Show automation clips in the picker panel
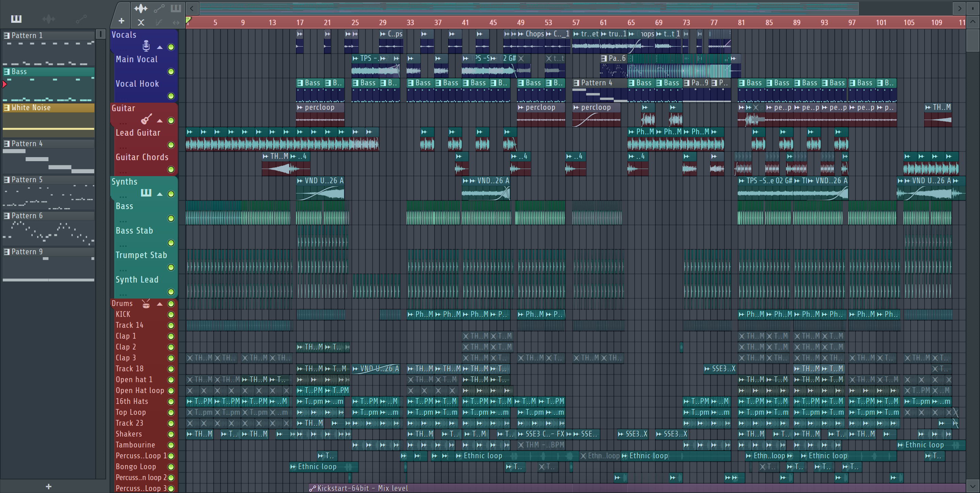 [81, 19]
